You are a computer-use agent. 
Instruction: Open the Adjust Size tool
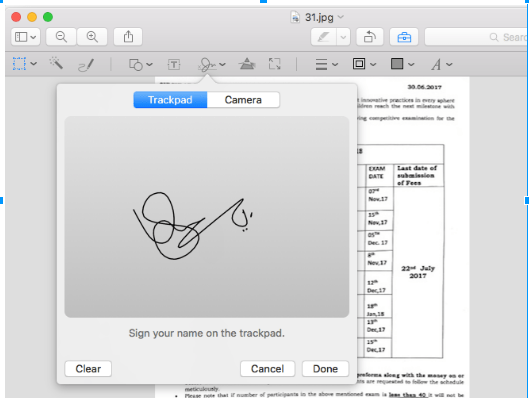[x=274, y=63]
